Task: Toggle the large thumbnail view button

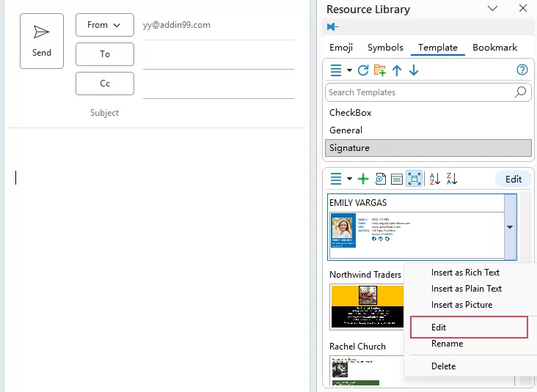Action: click(414, 179)
